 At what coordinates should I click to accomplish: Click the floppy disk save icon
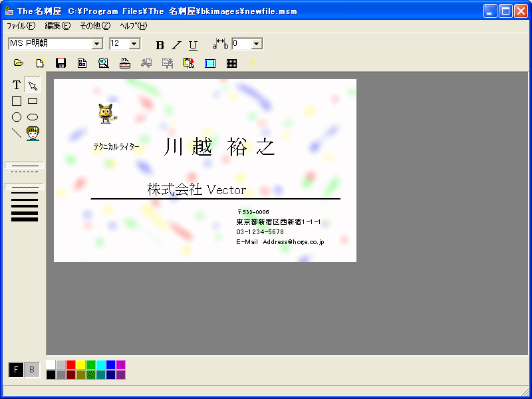(61, 63)
